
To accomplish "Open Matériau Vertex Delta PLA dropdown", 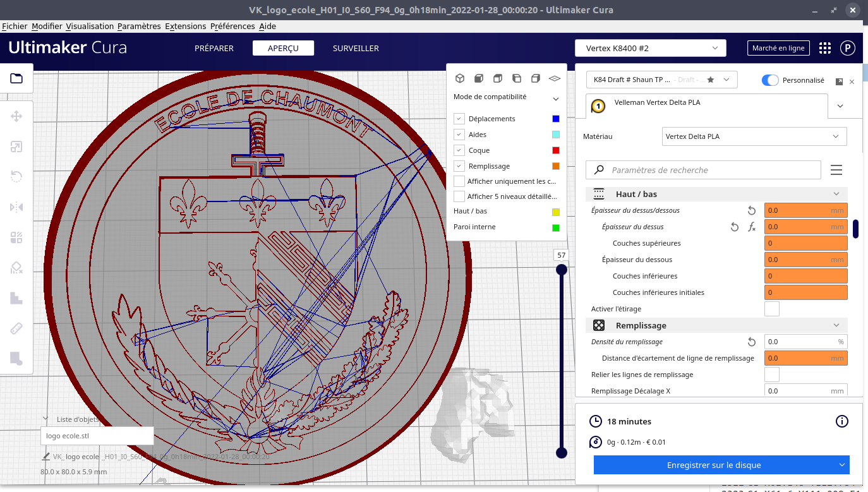I will (x=755, y=136).
